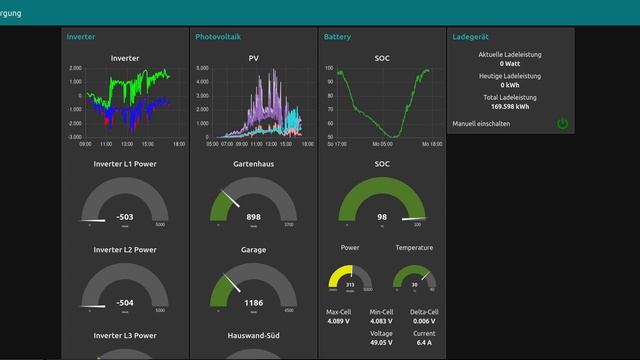Select the Gartenhaus PV gauge
Screen dimensions: 640x360
(253, 202)
